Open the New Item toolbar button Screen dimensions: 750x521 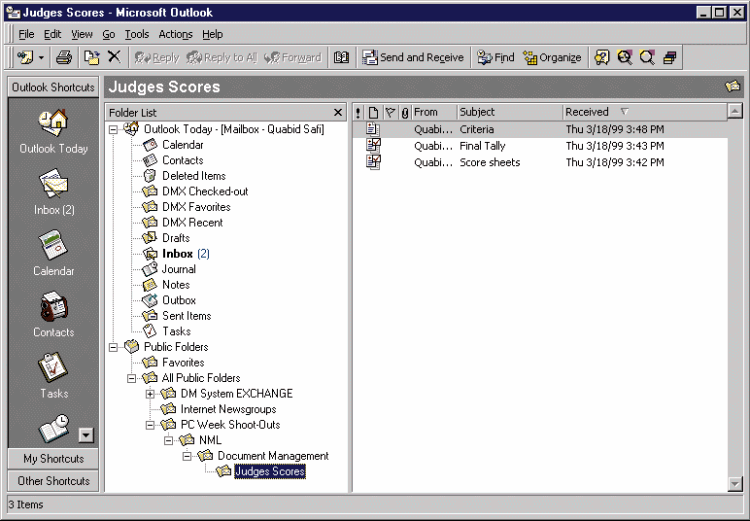(x=25, y=57)
